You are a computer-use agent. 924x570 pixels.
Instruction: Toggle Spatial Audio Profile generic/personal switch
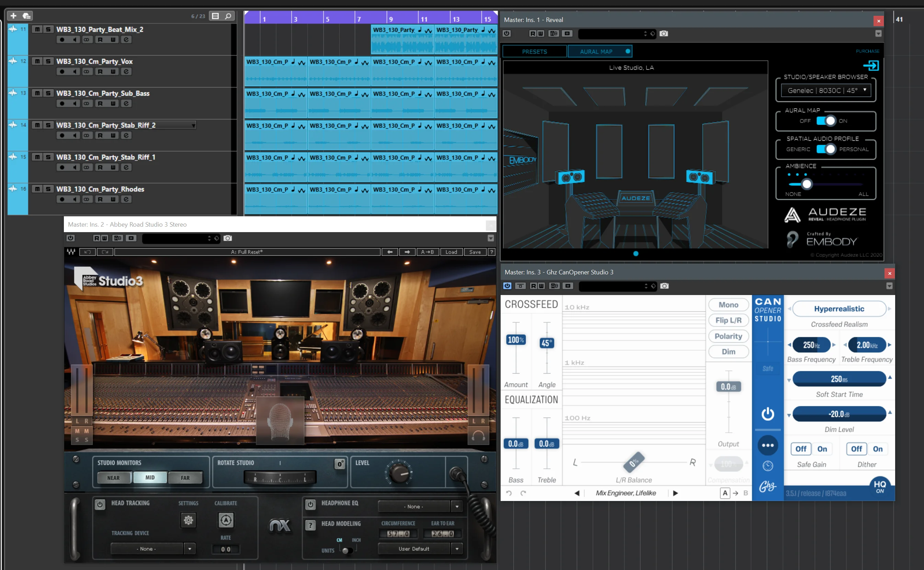click(x=826, y=149)
